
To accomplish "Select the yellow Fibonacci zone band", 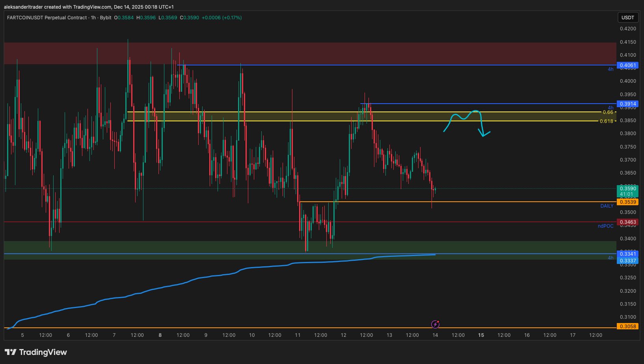I will (276, 117).
